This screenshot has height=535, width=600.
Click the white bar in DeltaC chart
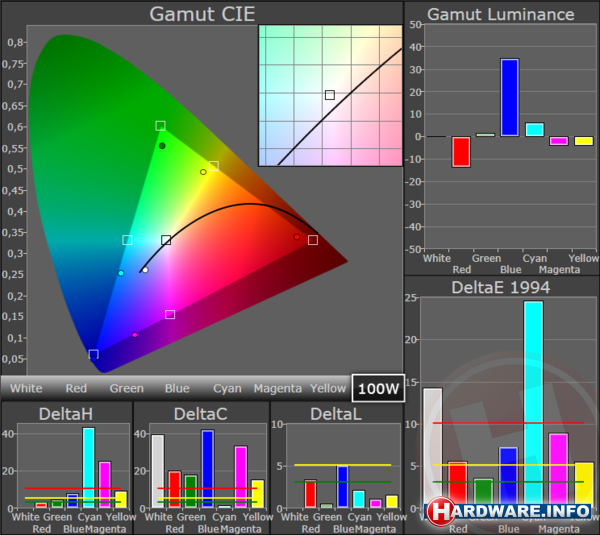click(158, 471)
